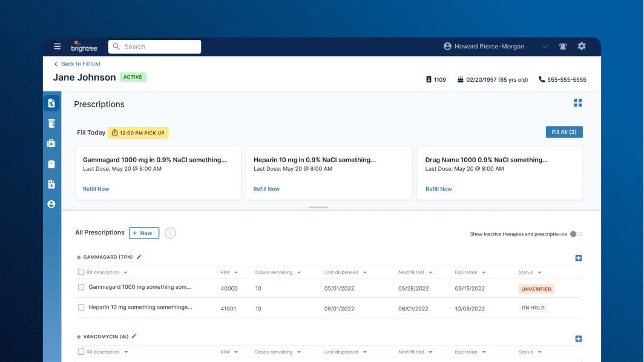Click the Brightree logo
Image resolution: width=644 pixels, height=362 pixels.
click(x=84, y=47)
